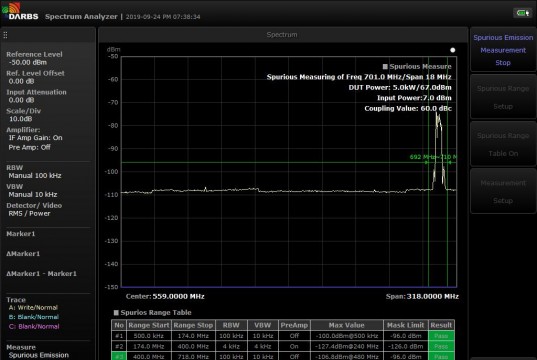537x360 pixels.
Task: Click RBW Manual 100 kHz setting
Action: coord(34,172)
